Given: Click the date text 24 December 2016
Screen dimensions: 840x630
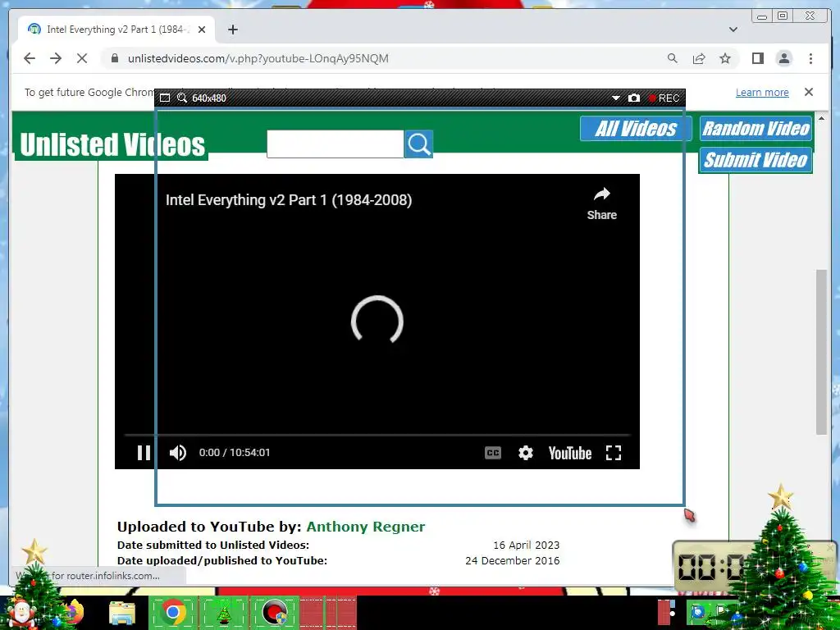Looking at the screenshot, I should click(512, 560).
